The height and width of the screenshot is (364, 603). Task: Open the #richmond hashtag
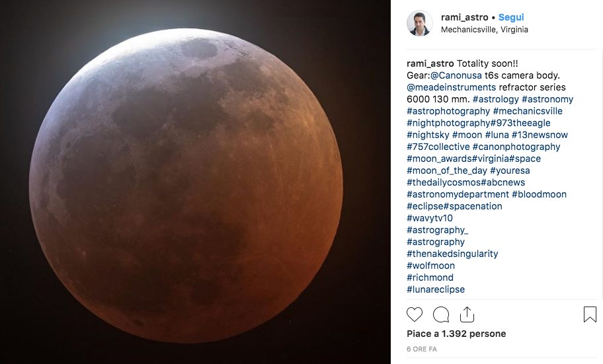[x=430, y=277]
